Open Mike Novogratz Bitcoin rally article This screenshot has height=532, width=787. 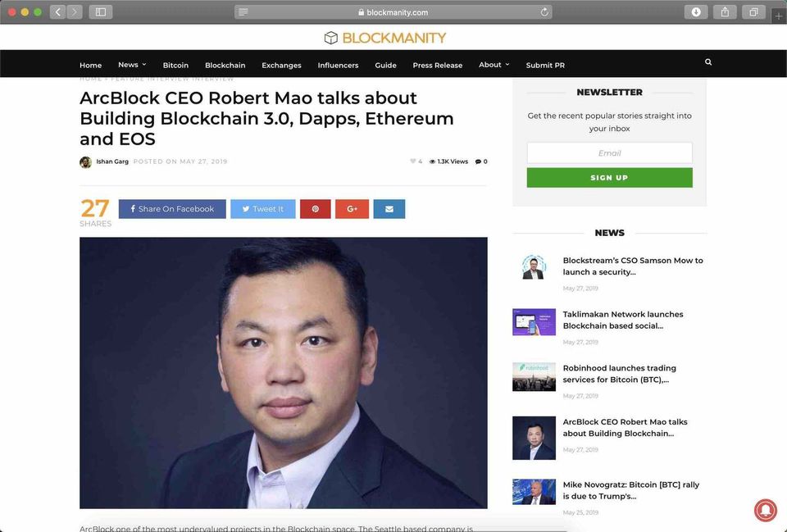coord(630,490)
